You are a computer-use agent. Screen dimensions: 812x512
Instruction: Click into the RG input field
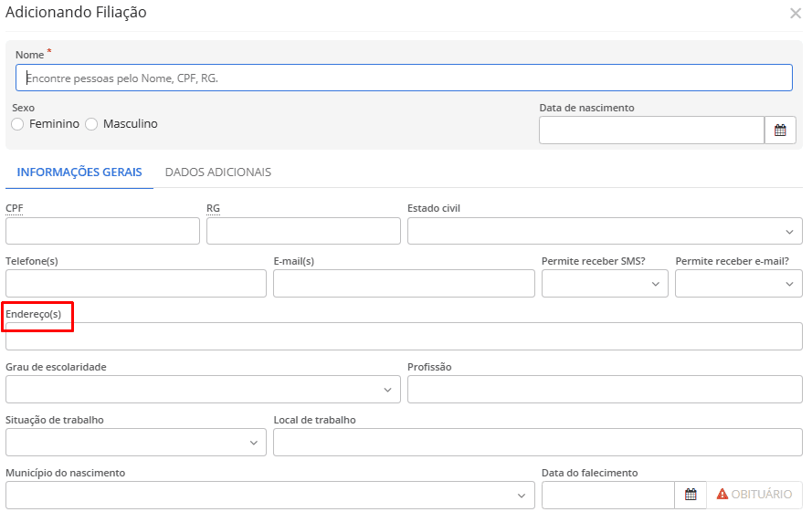[303, 232]
